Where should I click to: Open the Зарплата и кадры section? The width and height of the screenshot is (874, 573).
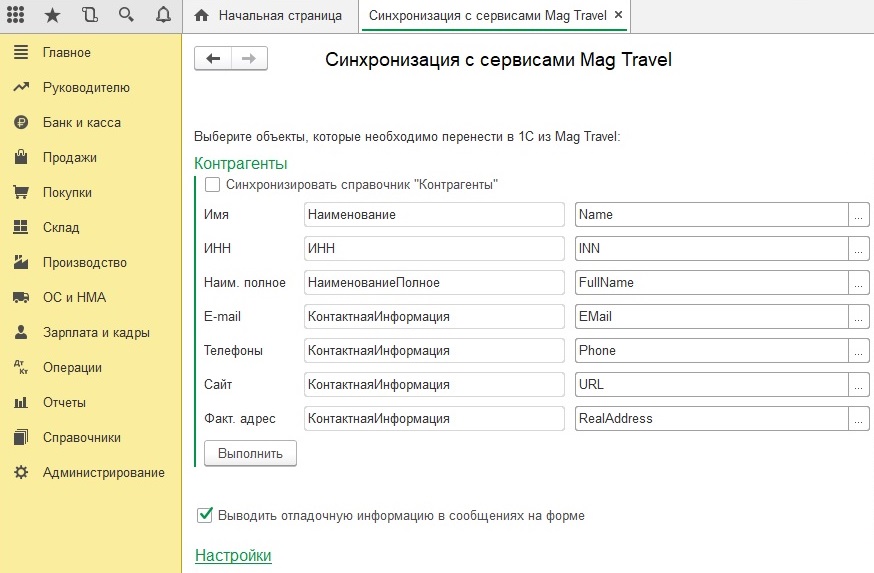(x=96, y=332)
